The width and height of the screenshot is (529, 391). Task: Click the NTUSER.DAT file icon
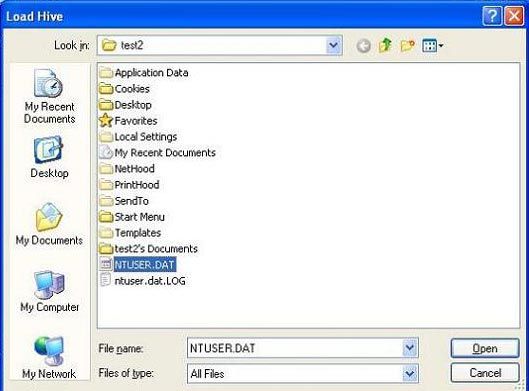click(106, 264)
